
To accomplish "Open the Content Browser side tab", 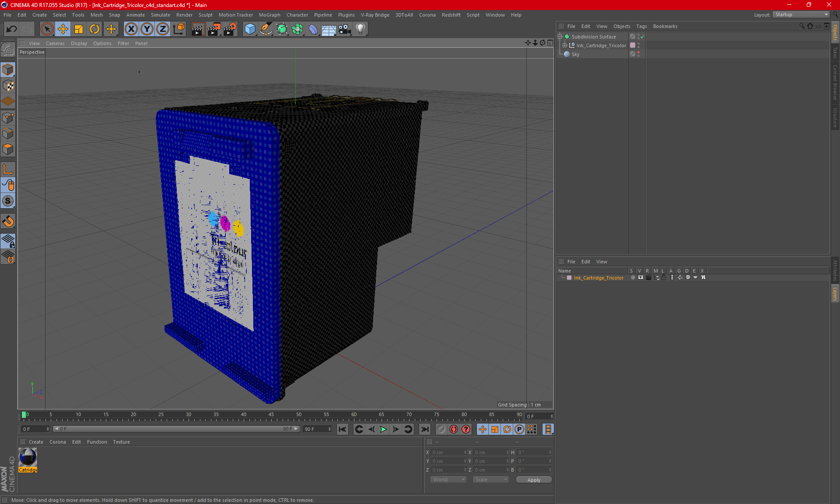I will [x=835, y=82].
